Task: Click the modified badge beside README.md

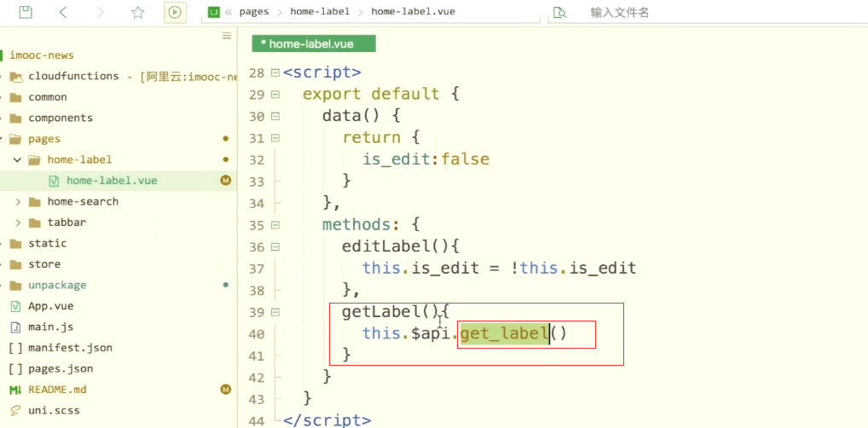Action: 225,390
